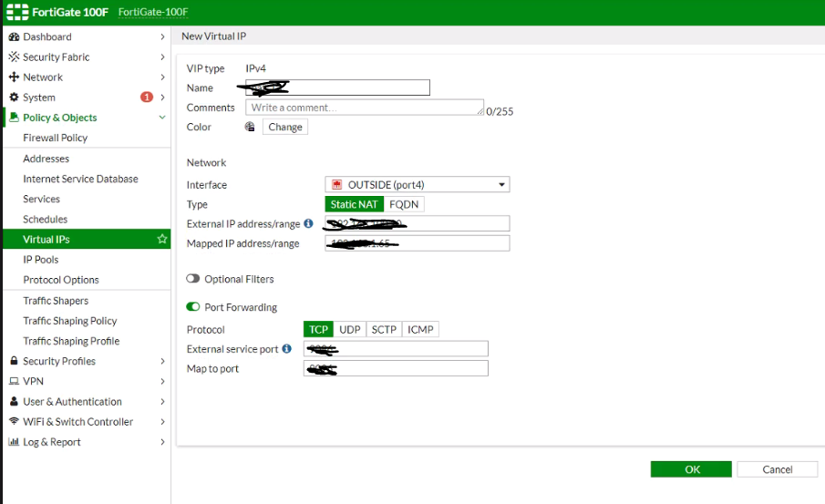
Task: Expand the User & Authentication chevron
Action: 162,401
